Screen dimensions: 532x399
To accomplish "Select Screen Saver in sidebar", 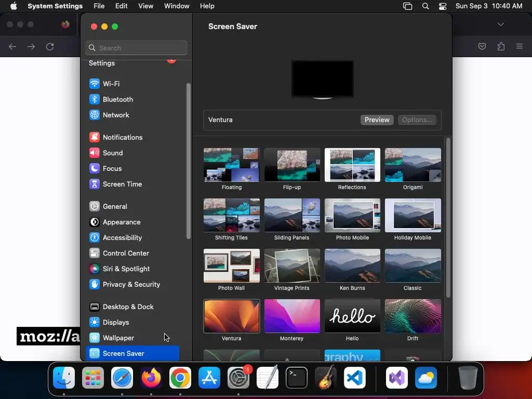I will point(132,353).
